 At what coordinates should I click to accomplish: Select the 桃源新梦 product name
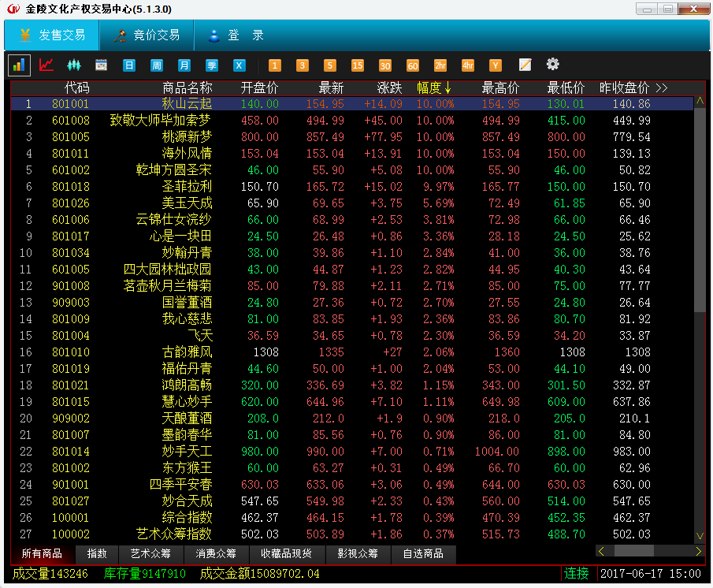coord(187,137)
